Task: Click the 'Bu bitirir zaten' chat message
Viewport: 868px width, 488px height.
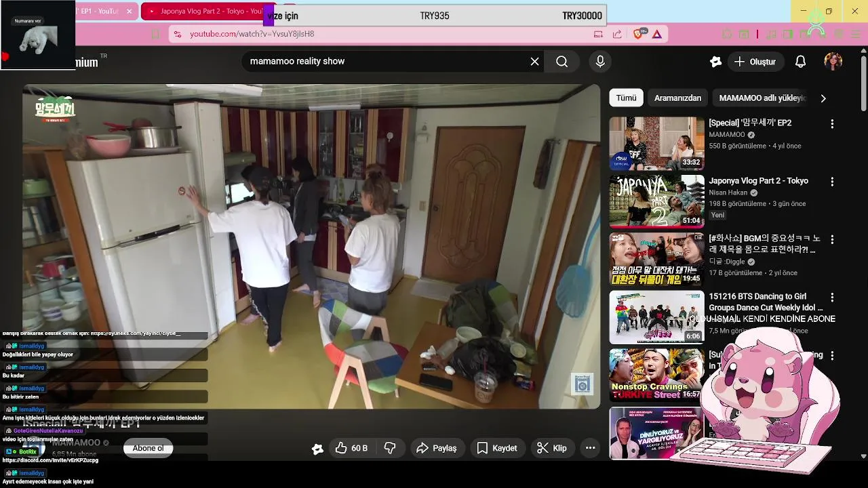Action: [20, 397]
